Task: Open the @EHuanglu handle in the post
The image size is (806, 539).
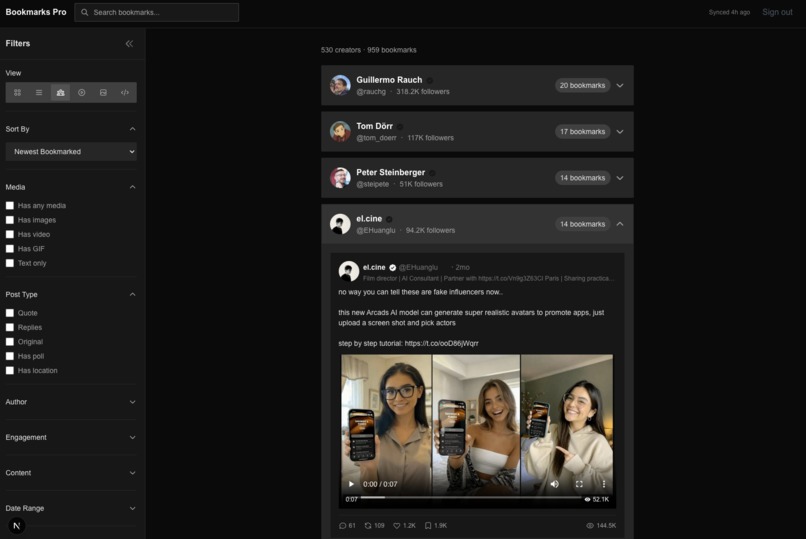Action: pos(418,268)
